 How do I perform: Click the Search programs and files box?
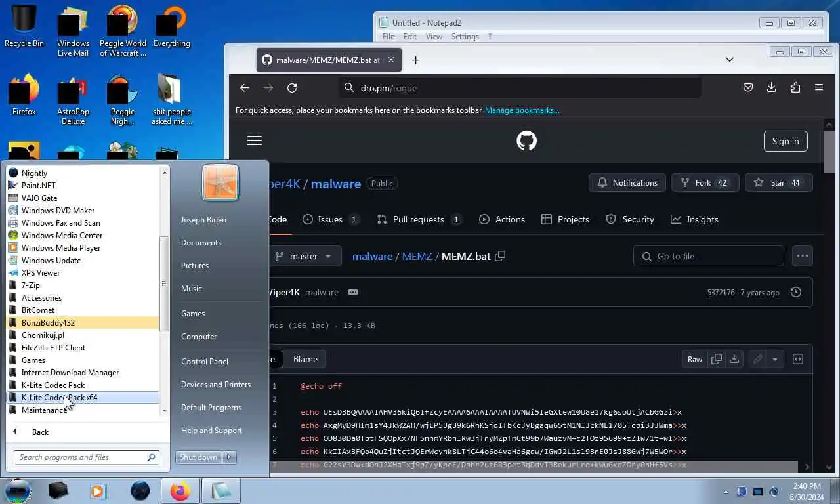click(x=87, y=457)
